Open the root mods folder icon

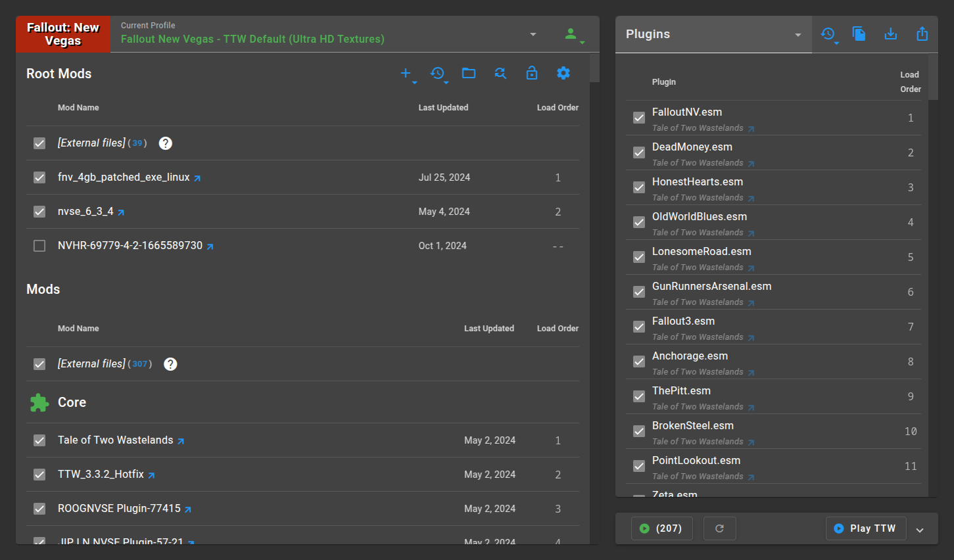(469, 73)
